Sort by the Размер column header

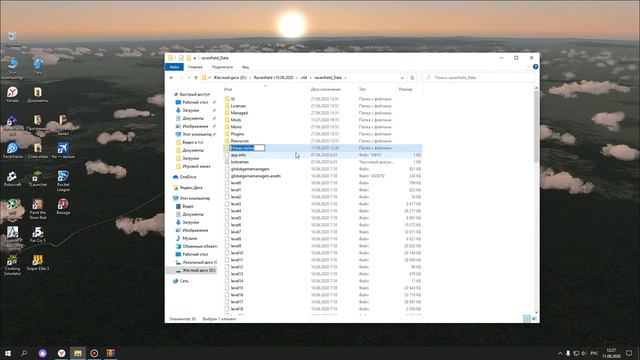pos(405,89)
